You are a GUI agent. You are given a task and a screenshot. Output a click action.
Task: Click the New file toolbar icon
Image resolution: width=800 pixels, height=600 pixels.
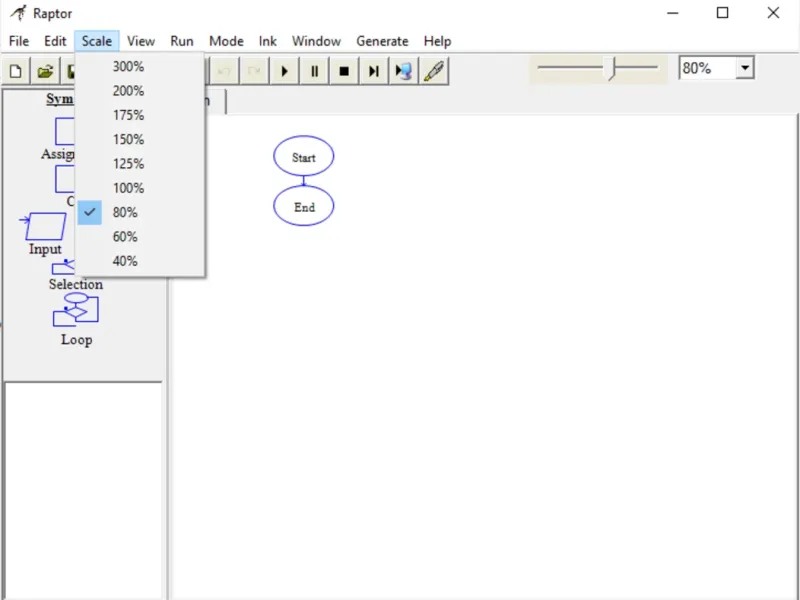[16, 71]
